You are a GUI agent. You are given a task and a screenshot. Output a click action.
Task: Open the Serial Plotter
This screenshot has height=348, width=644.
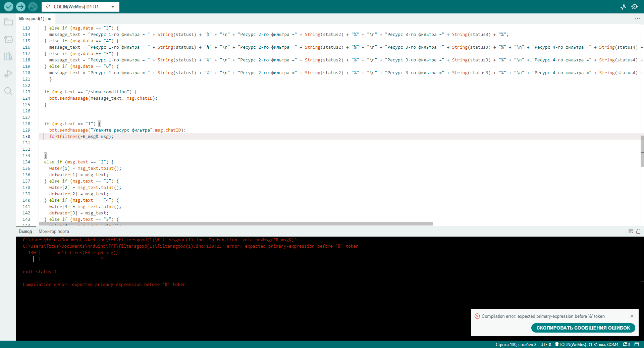coord(623,7)
